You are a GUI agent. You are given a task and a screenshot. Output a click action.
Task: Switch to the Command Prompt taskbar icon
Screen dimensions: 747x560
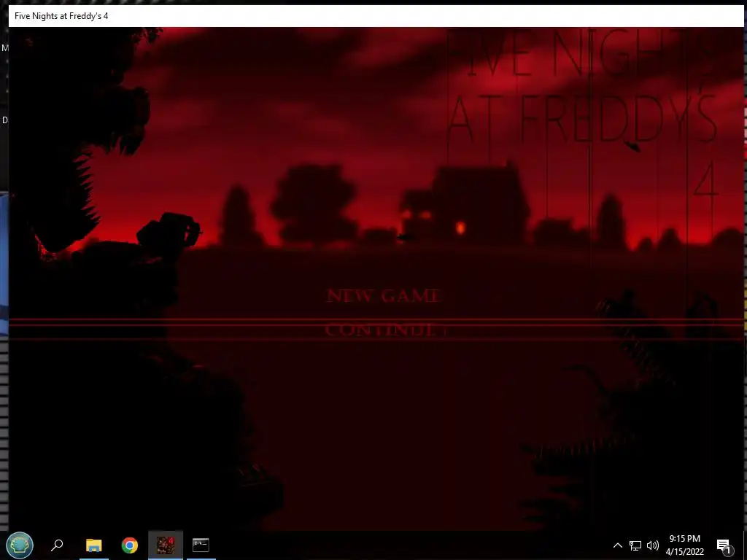coord(201,545)
